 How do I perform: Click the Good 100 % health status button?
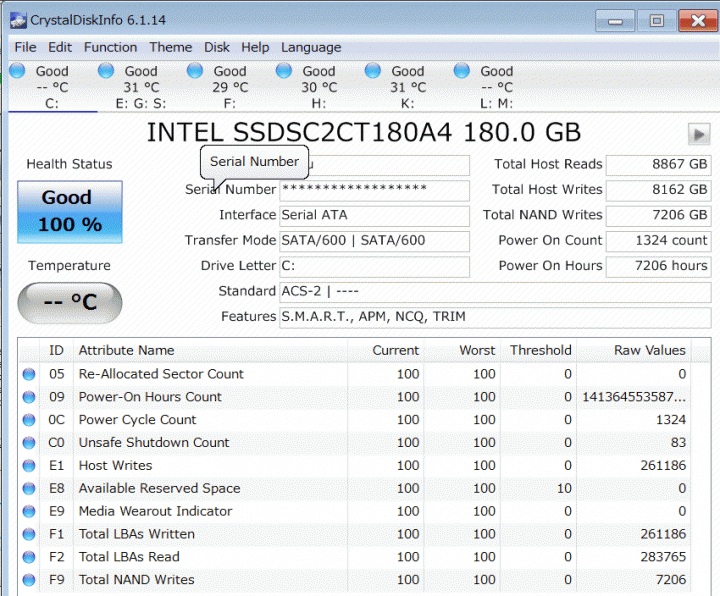pyautogui.click(x=70, y=212)
